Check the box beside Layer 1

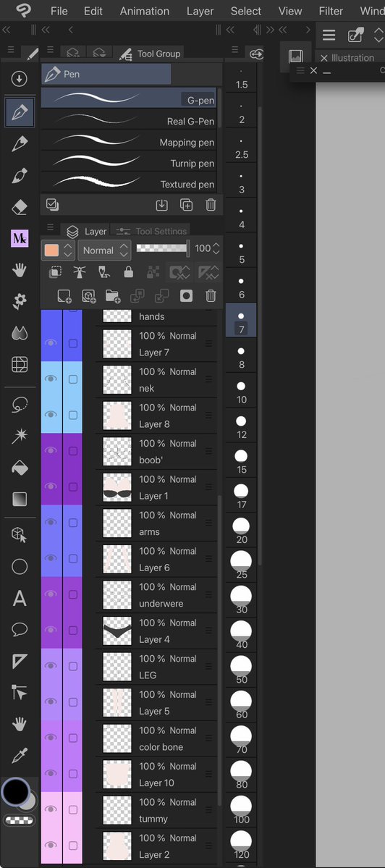point(73,486)
